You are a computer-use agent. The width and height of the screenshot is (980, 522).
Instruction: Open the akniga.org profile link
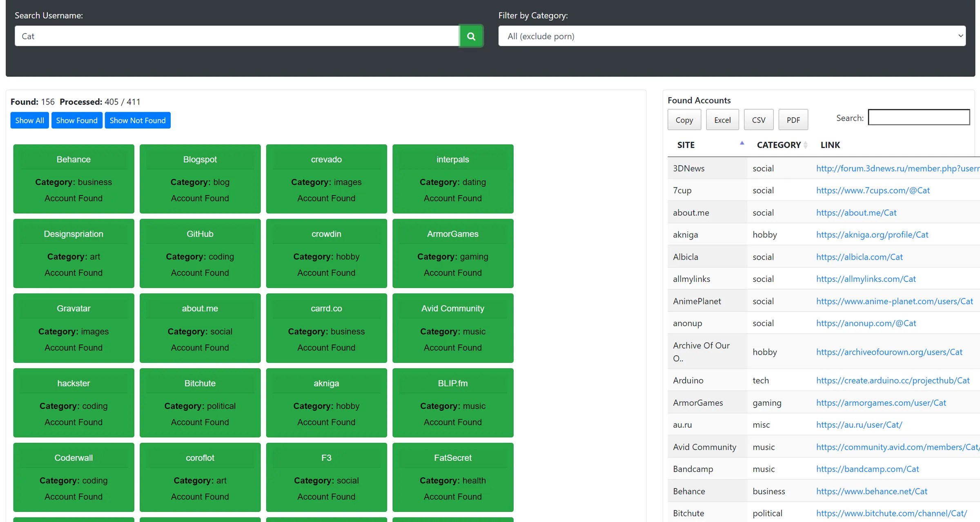point(872,235)
